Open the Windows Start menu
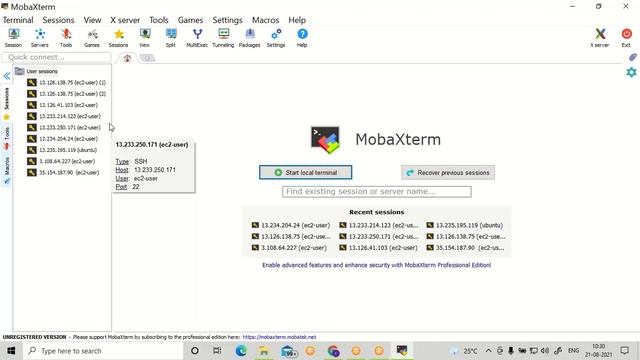640x360 pixels. coord(11,351)
